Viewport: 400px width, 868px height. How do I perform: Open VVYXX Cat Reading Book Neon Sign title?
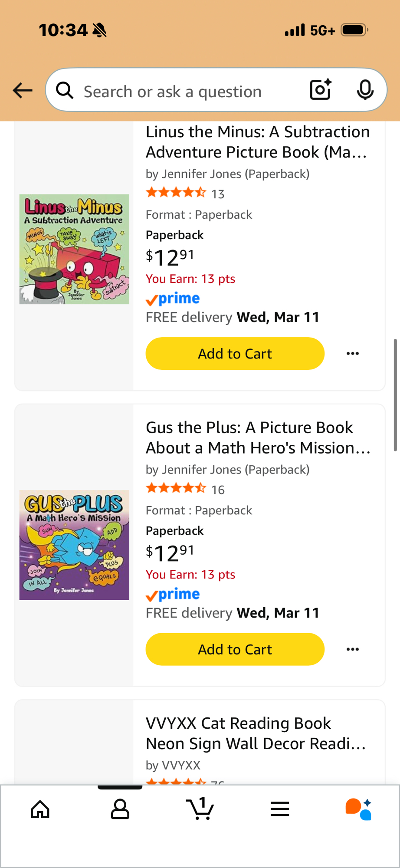256,733
